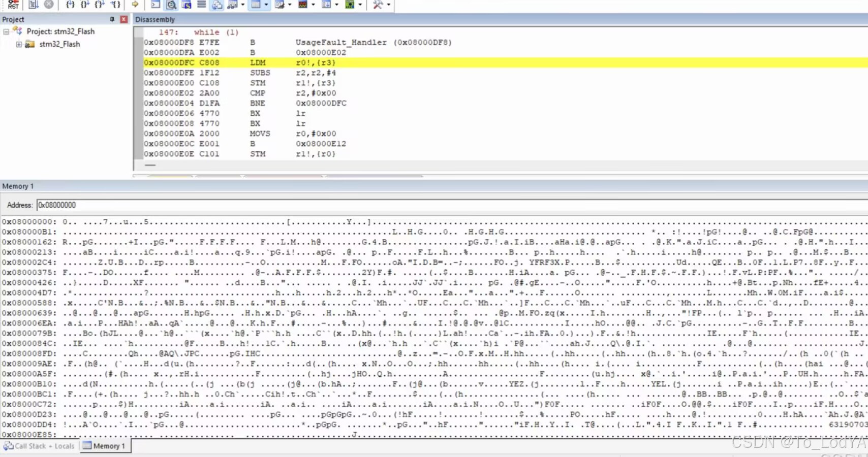Select highlighted LDM r0!,{r3} disassembly line
The width and height of the screenshot is (868, 457).
point(505,62)
